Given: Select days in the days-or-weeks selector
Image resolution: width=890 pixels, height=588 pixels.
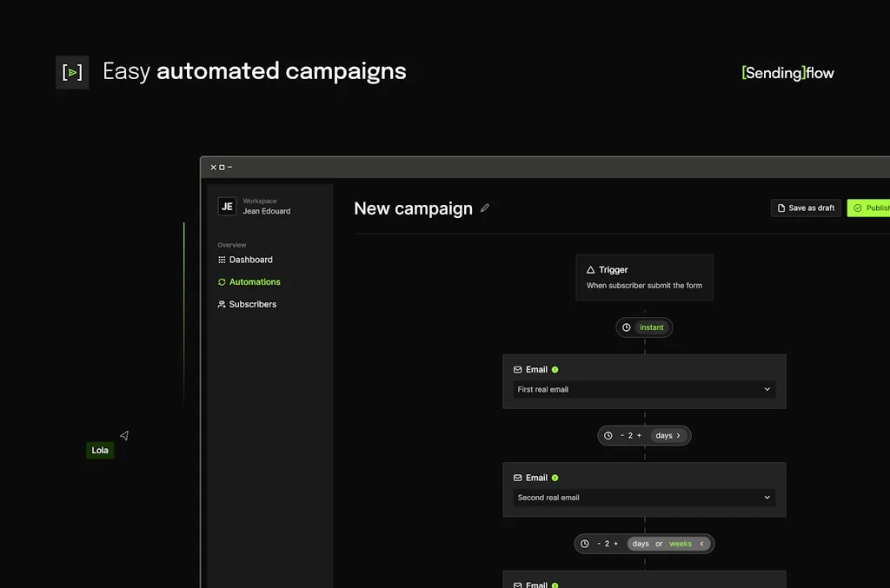Looking at the screenshot, I should [x=641, y=544].
